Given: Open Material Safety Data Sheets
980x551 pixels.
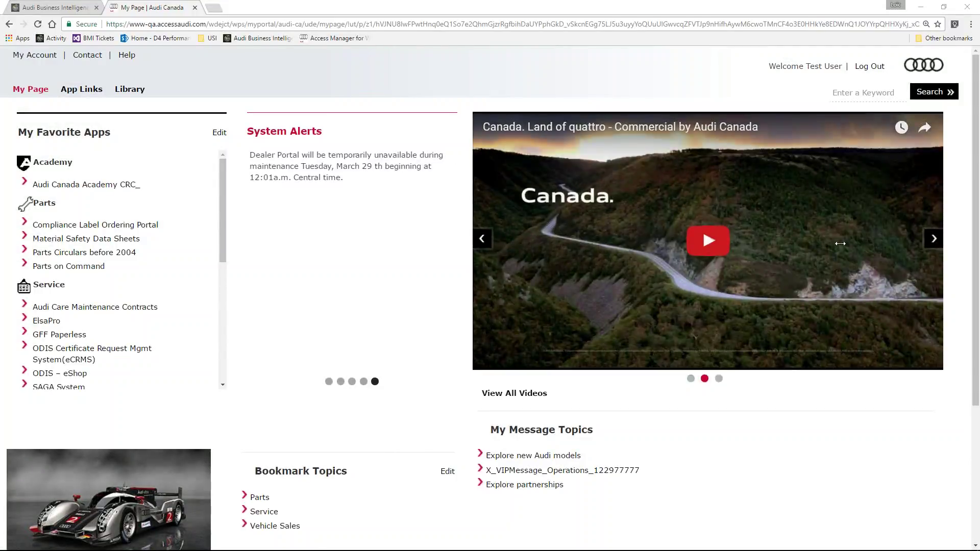Looking at the screenshot, I should click(x=86, y=239).
